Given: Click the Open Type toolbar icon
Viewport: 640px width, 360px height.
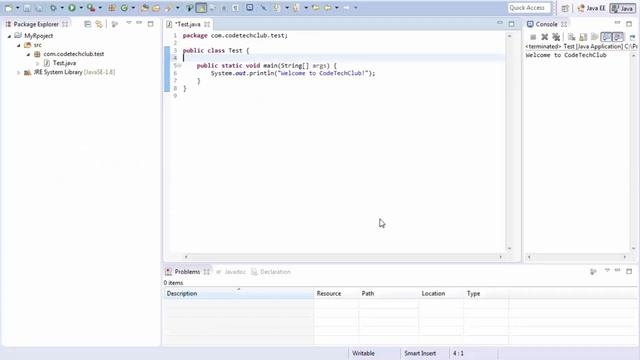Looking at the screenshot, I should 144,8.
